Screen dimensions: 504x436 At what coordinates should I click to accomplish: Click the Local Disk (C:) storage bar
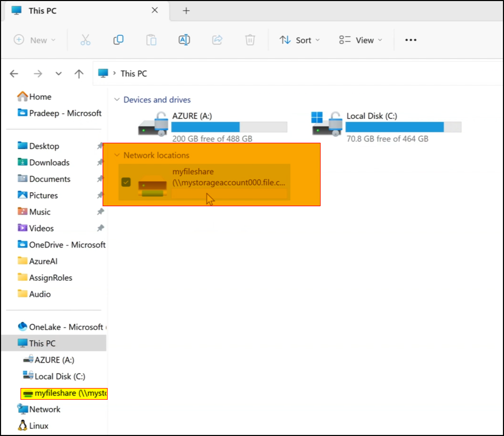403,127
